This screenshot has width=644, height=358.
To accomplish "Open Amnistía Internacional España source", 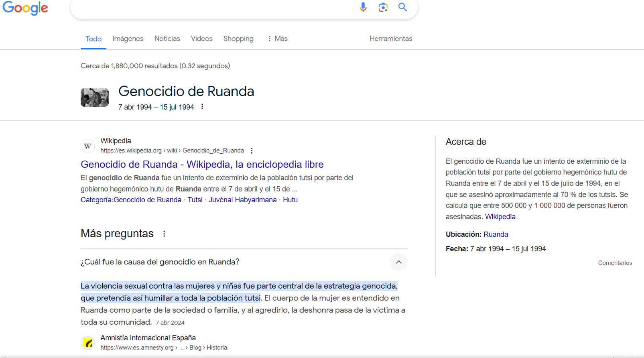I will click(x=148, y=338).
